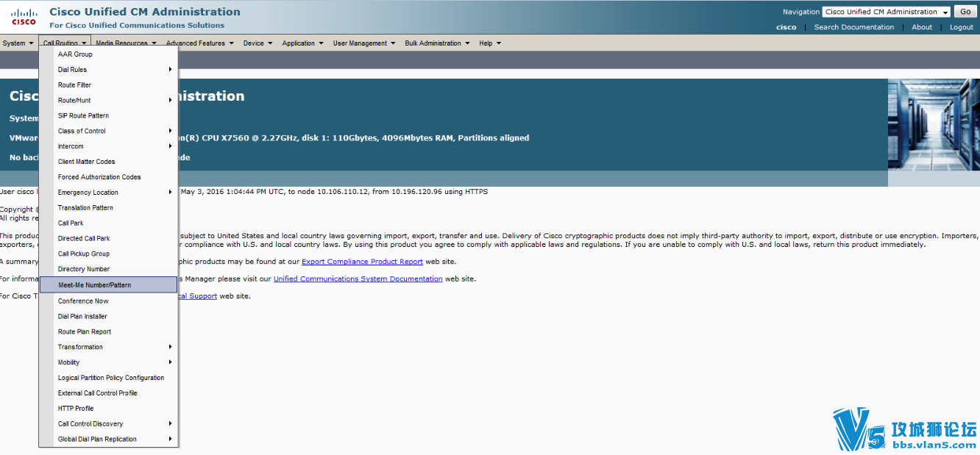Open the Navigation dropdown selector

tap(887, 12)
